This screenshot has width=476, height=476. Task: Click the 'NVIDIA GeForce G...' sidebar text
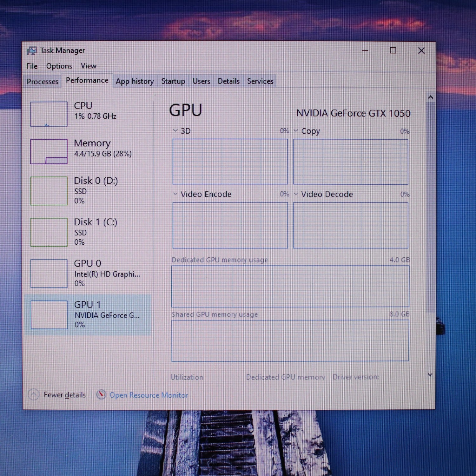(x=107, y=315)
